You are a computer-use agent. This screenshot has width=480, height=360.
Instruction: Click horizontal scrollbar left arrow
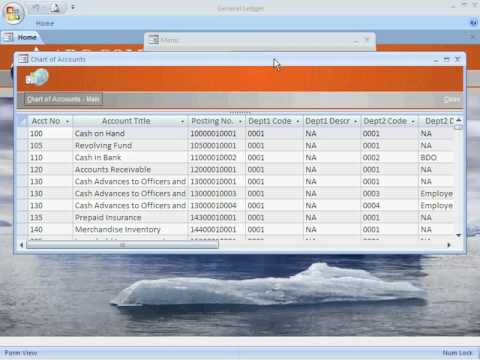[21, 245]
